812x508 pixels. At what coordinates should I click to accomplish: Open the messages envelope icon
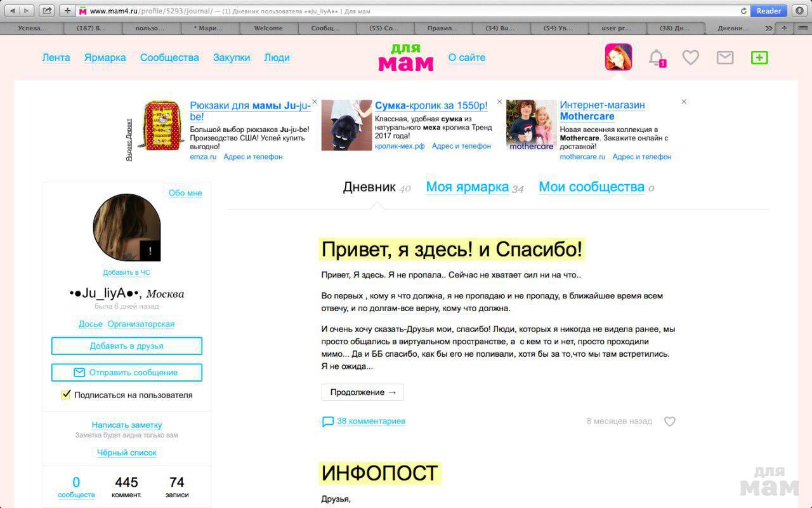[724, 58]
